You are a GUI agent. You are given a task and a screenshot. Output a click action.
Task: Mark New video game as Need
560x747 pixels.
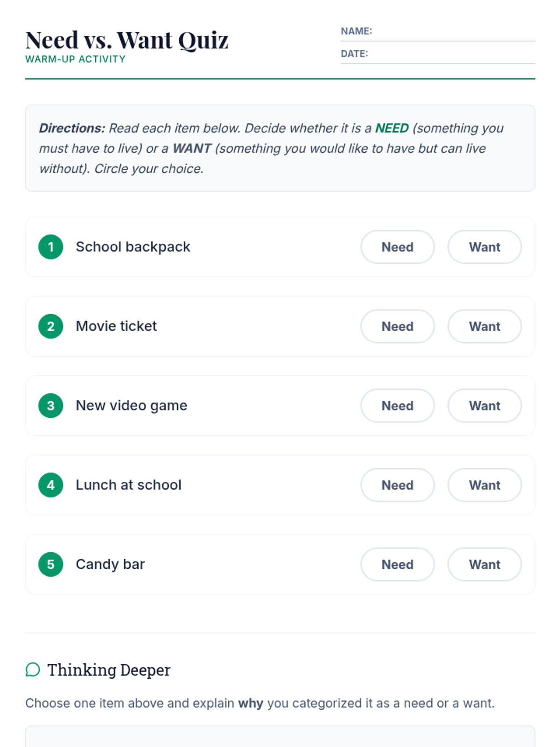(x=398, y=406)
